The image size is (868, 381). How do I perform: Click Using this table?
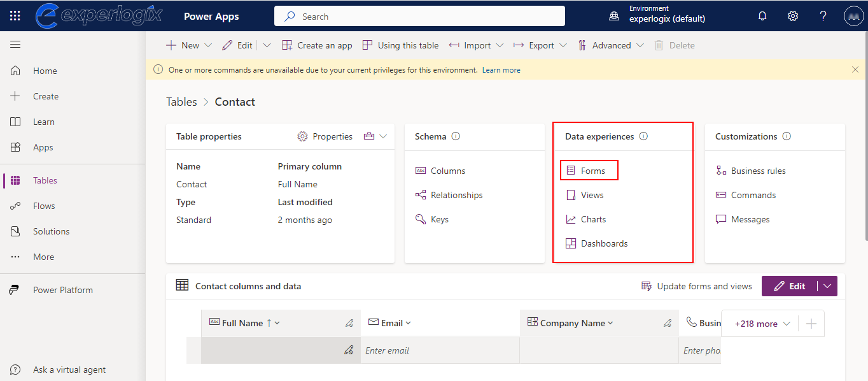(x=400, y=45)
